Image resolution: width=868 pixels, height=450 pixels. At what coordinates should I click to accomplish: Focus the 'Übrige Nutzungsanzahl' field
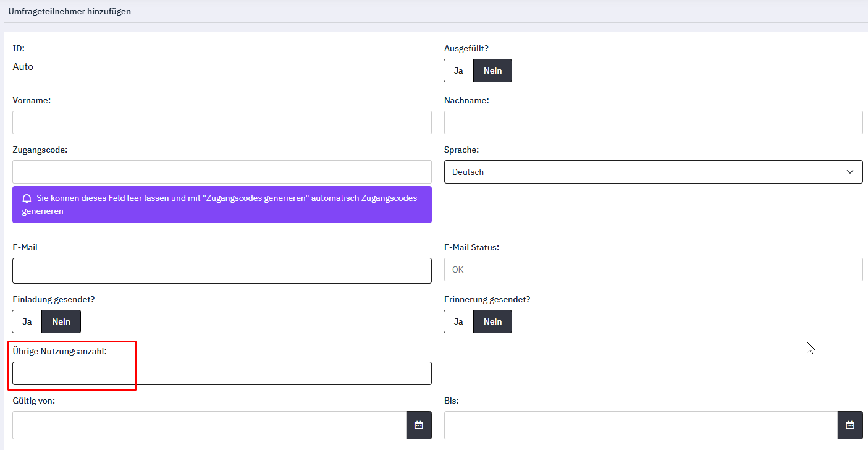(222, 373)
